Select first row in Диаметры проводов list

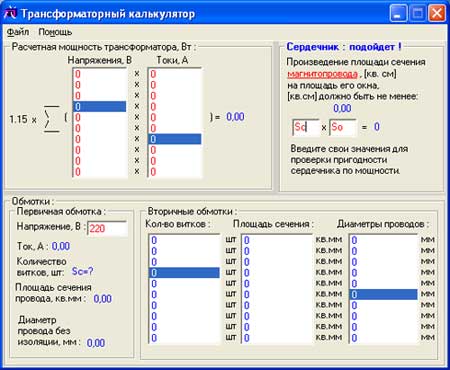(x=383, y=240)
